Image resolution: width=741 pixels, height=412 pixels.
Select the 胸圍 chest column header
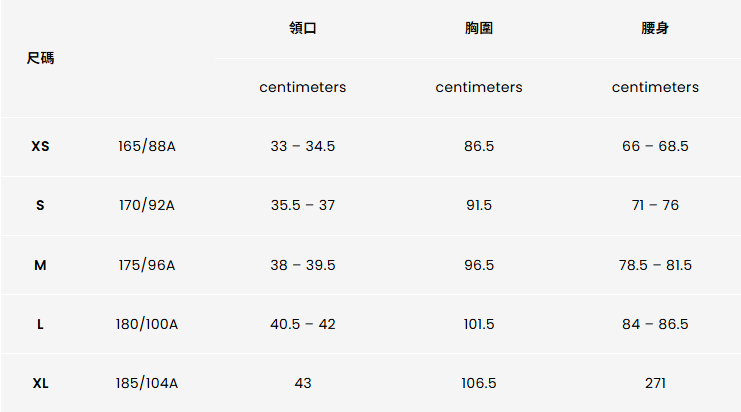click(x=479, y=28)
